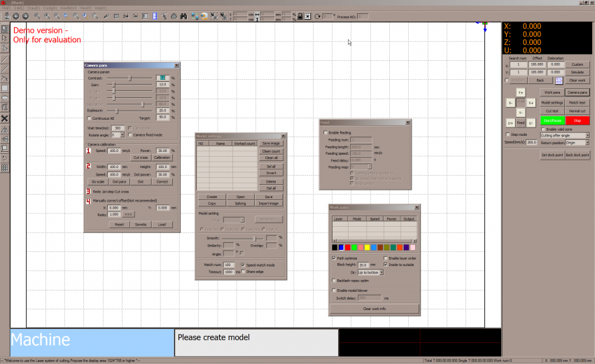Screen dimensions: 595x364
Task: Toggle Inside to outside checkbox
Action: click(386, 265)
